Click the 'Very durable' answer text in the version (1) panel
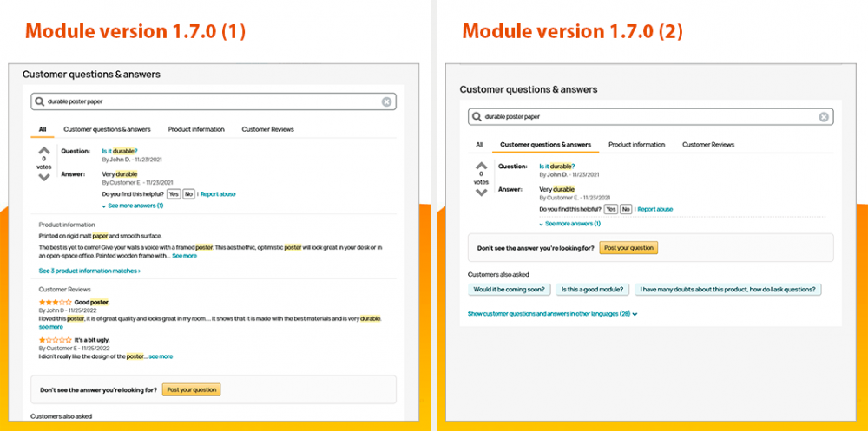Screen dimensions: 868x431 coord(120,174)
